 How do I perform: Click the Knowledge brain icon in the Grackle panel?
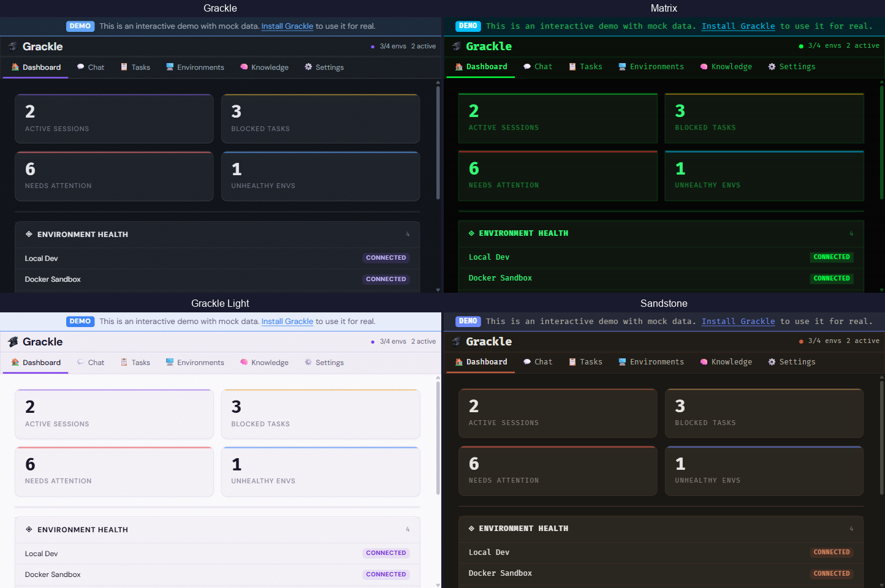tap(244, 67)
